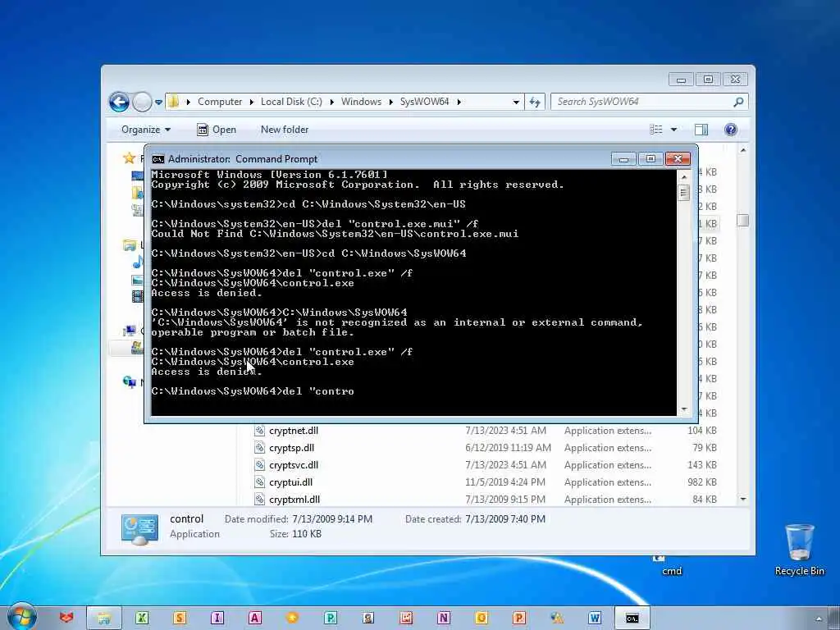Click the Open toolbar button
Image resolution: width=840 pixels, height=630 pixels.
[217, 130]
